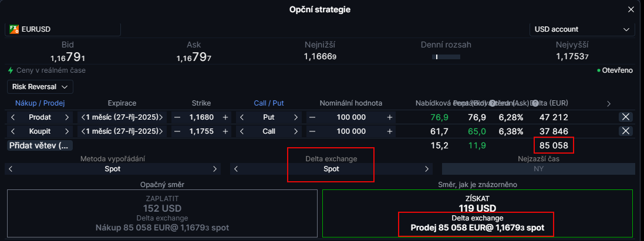Remove the Put leg with X icon
This screenshot has width=644, height=241.
[626, 117]
